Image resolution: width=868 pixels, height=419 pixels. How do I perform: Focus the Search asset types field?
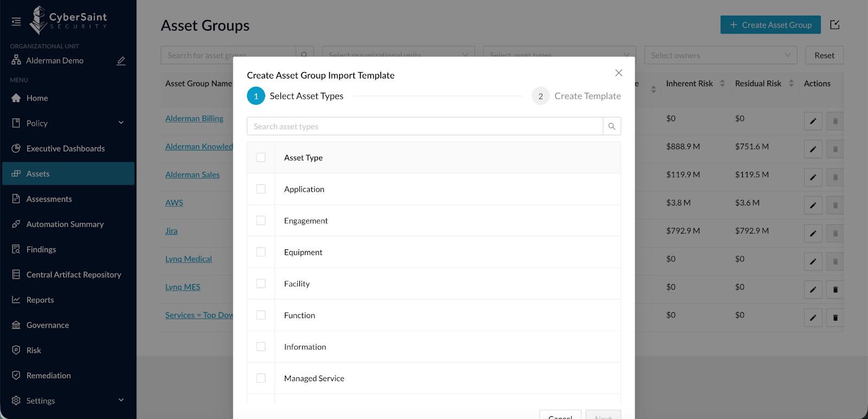[424, 126]
